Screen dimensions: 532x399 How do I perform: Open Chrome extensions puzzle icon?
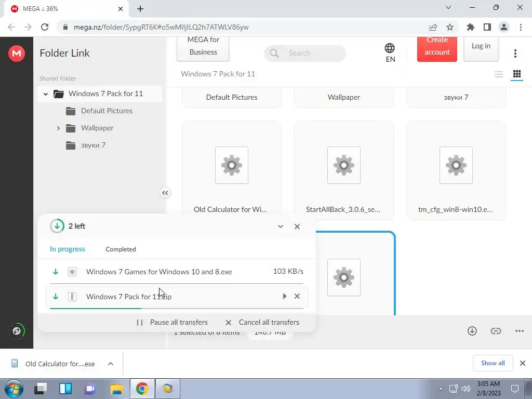(470, 27)
